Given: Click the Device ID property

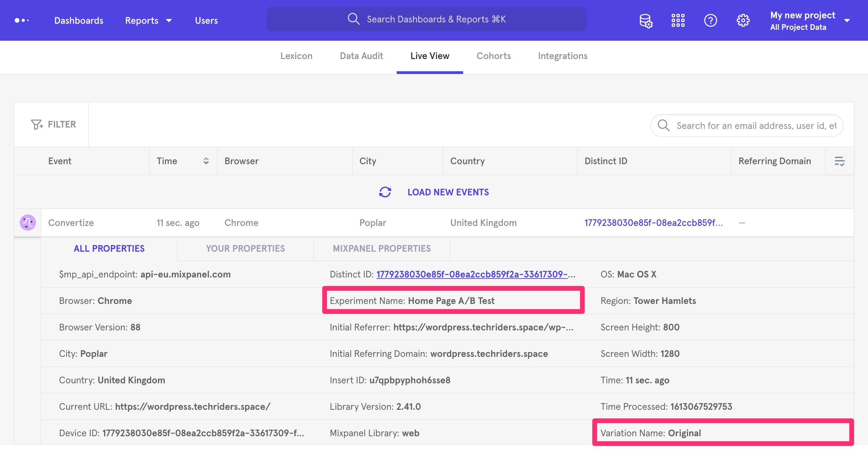Looking at the screenshot, I should point(182,433).
